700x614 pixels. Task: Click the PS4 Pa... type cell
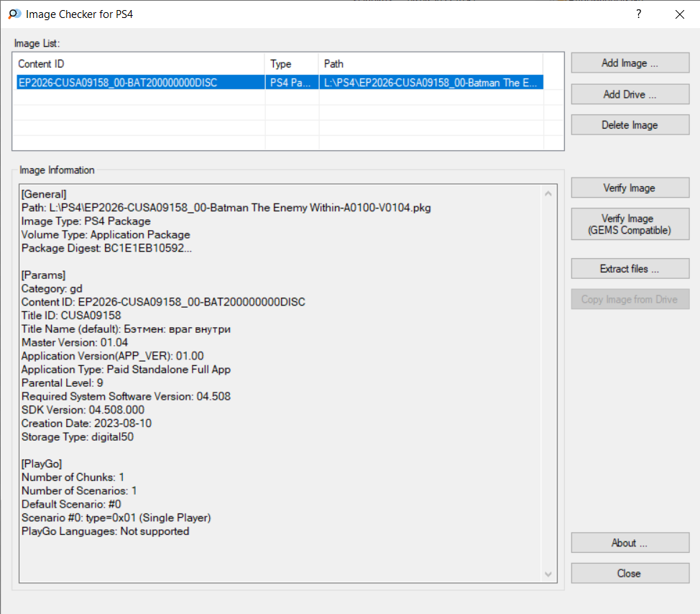(290, 83)
